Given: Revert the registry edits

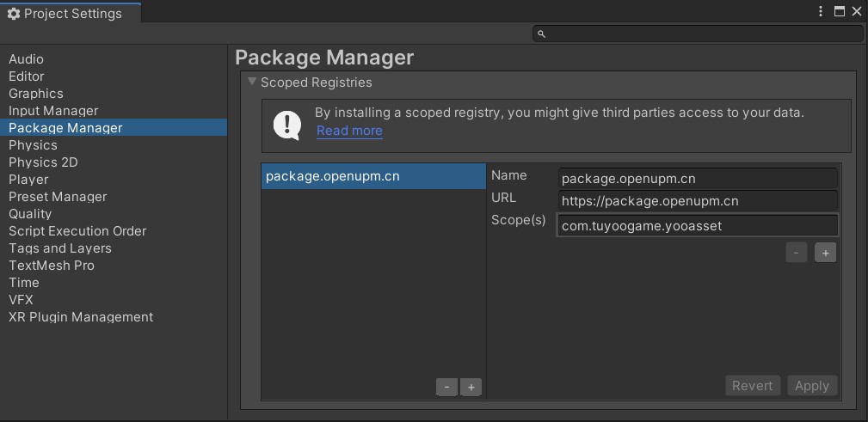Looking at the screenshot, I should 753,386.
